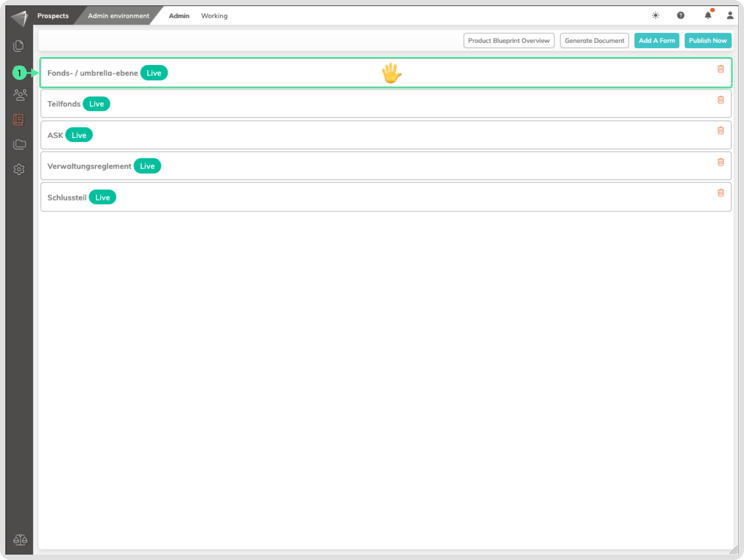Open the folders icon in sidebar
This screenshot has height=560, width=744.
coord(19,144)
